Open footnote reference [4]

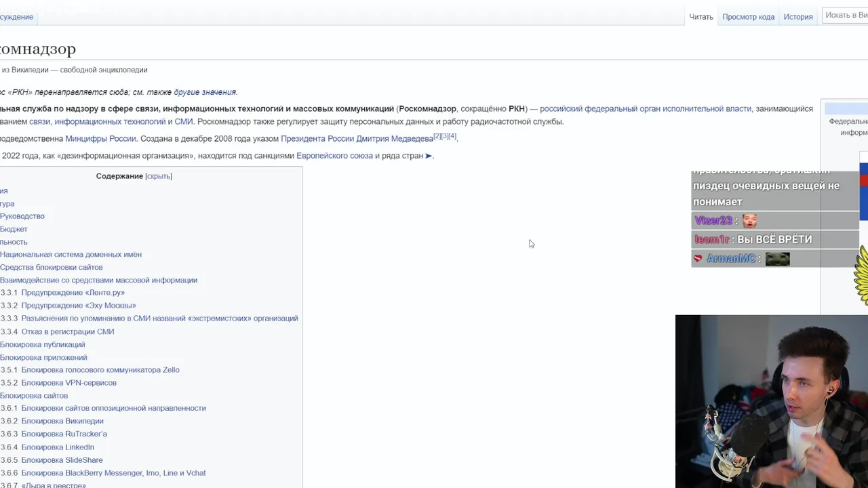(x=452, y=136)
